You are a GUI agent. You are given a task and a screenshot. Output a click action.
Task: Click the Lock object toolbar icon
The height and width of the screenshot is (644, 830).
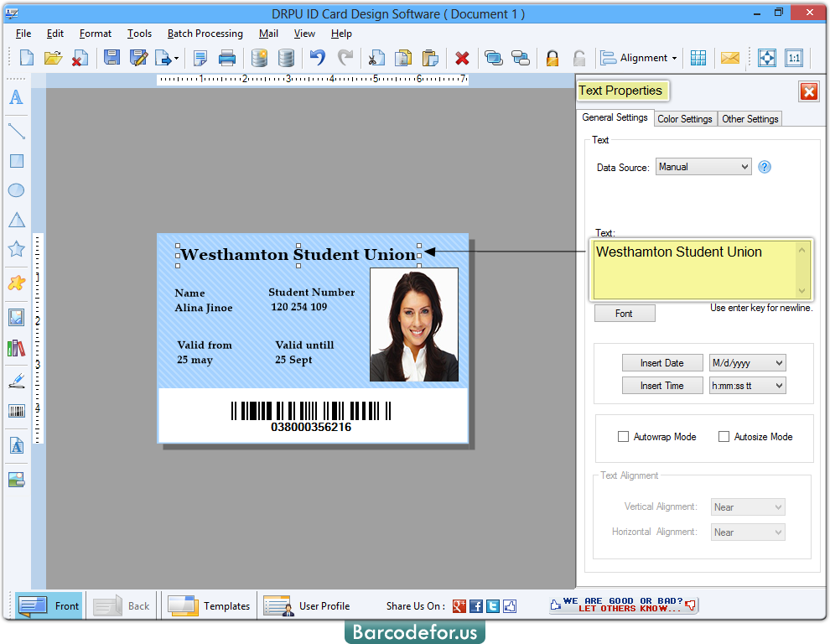point(552,58)
